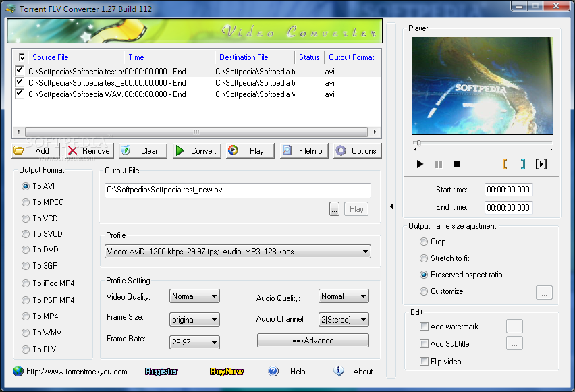Click the Output File path field
The image size is (575, 392).
click(x=238, y=190)
